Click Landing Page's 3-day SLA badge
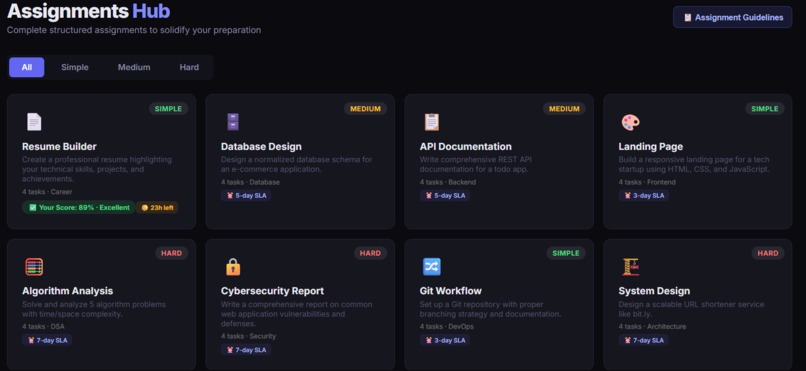The image size is (806, 371). 644,196
